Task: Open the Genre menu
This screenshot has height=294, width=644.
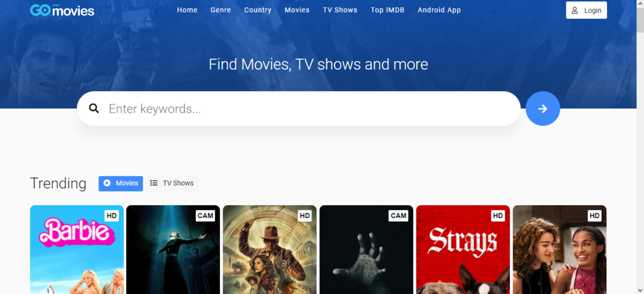Action: pyautogui.click(x=221, y=10)
